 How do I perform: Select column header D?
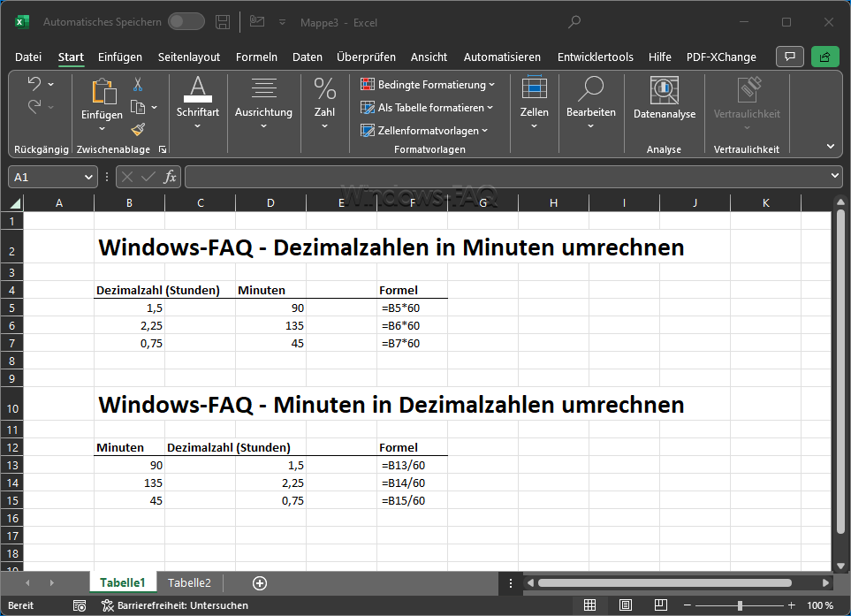click(270, 203)
